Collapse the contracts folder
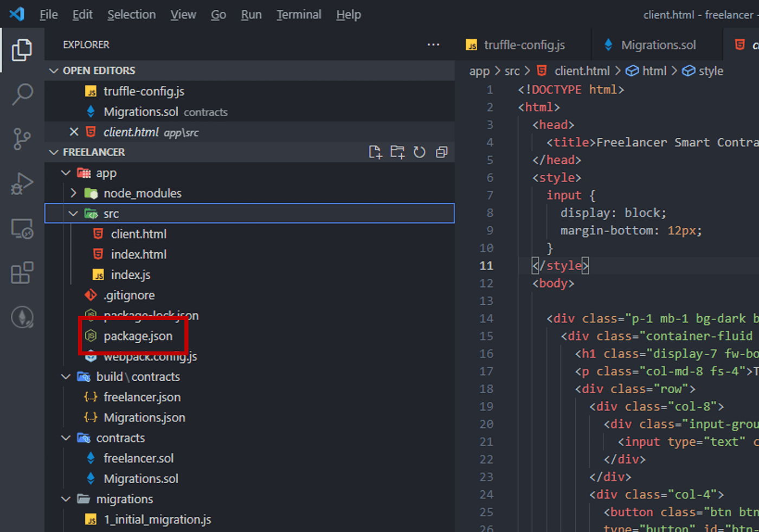759x532 pixels. click(65, 438)
